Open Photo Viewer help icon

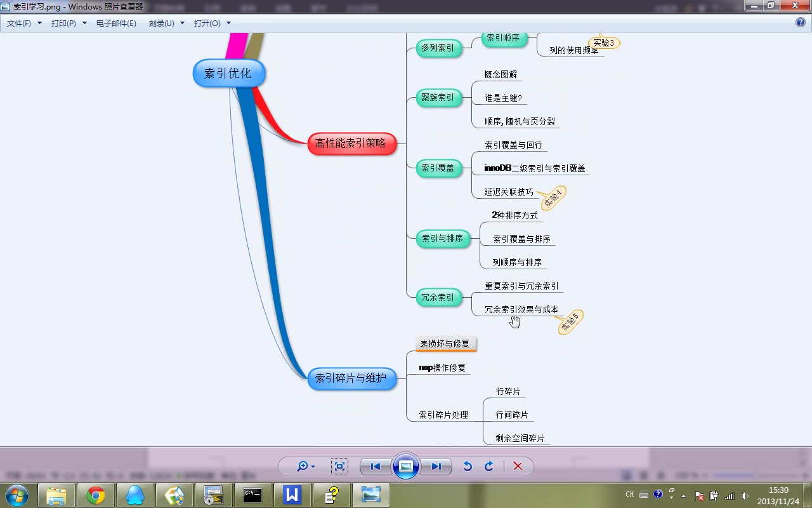(801, 22)
